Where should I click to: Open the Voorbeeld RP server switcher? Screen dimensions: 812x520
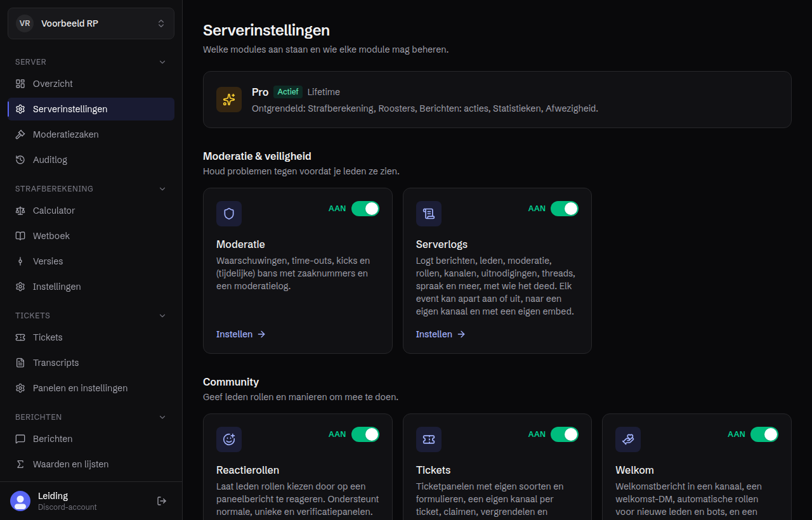91,23
